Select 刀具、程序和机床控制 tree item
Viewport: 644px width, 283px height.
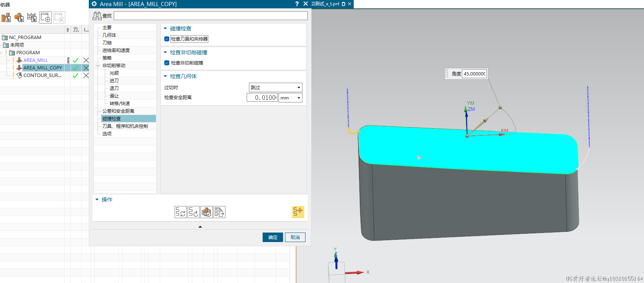click(125, 126)
